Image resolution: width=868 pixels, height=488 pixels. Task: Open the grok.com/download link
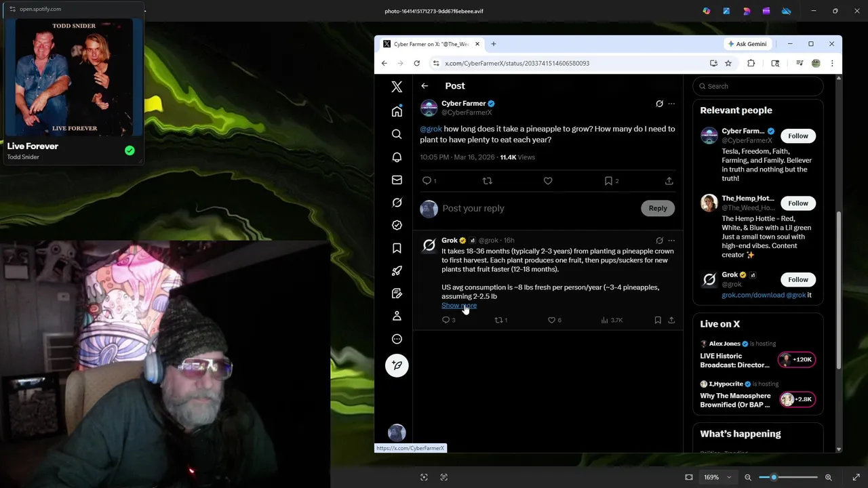pyautogui.click(x=753, y=295)
